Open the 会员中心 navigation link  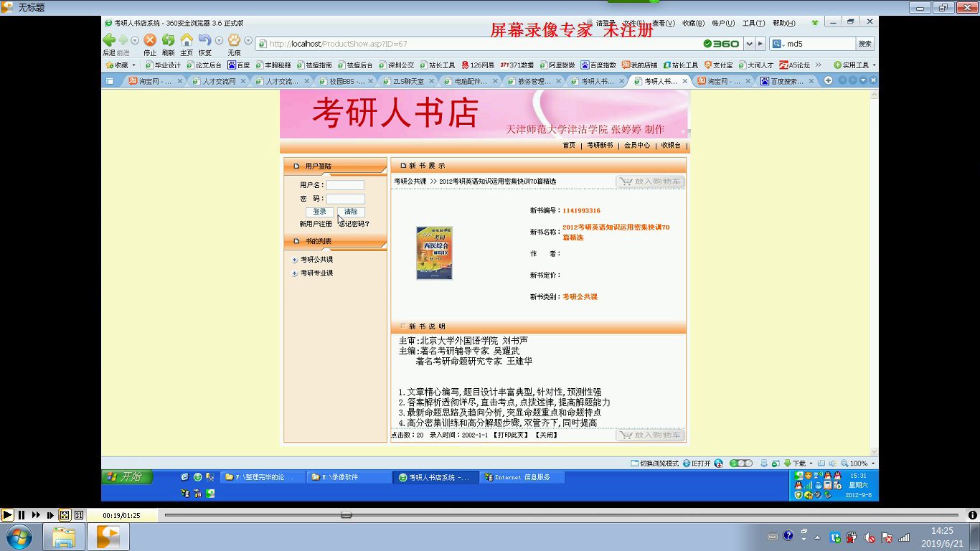[x=636, y=146]
